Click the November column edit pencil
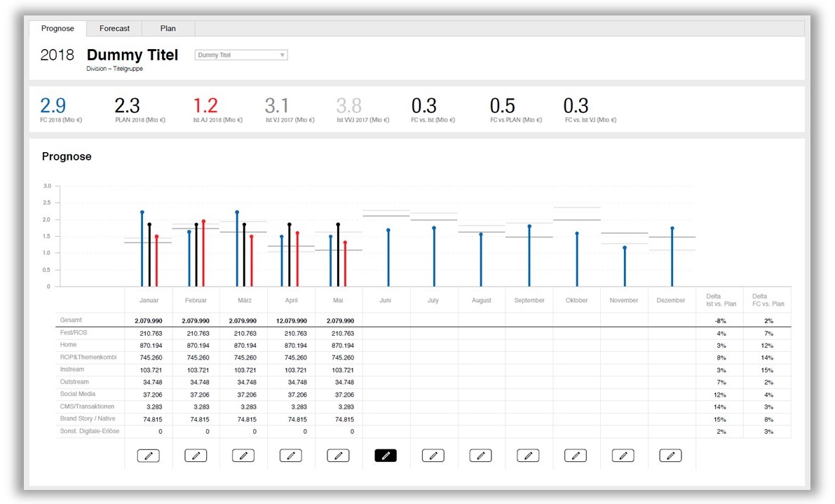Image resolution: width=835 pixels, height=504 pixels. point(623,456)
